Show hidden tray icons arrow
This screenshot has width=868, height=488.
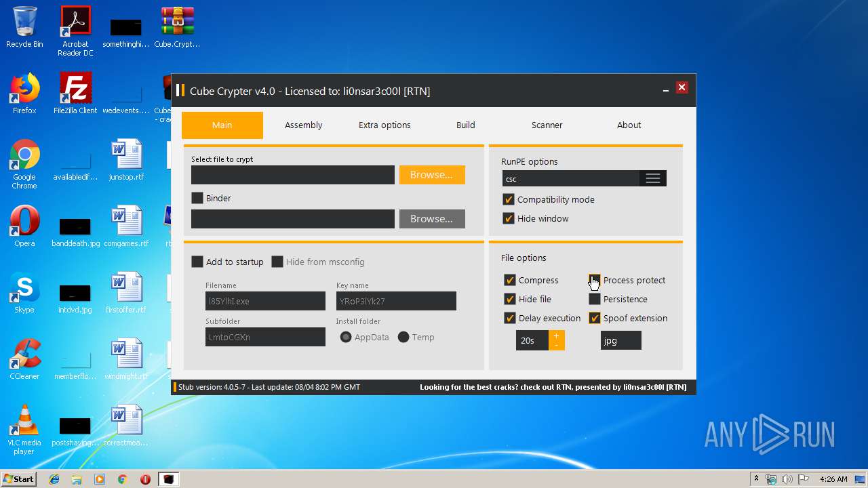[756, 479]
